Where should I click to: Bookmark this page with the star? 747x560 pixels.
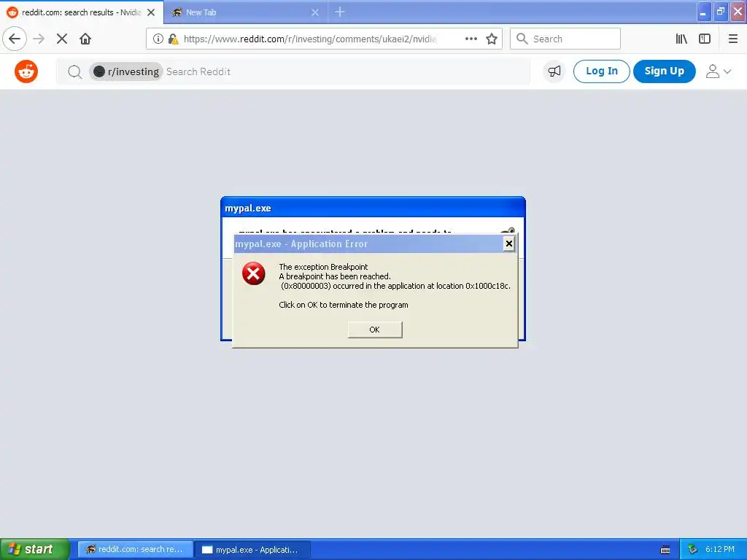pyautogui.click(x=492, y=39)
